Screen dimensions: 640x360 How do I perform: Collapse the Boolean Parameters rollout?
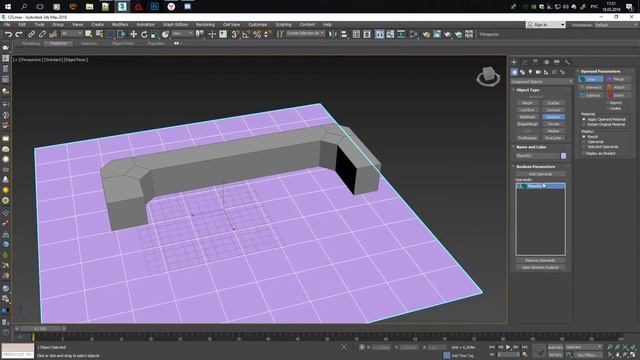click(x=535, y=167)
